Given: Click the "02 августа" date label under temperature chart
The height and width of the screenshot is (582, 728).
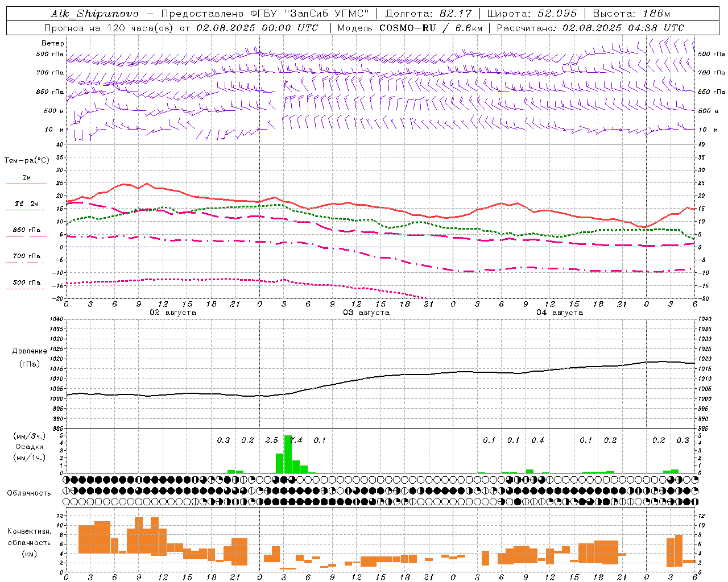Looking at the screenshot, I should pos(173,313).
